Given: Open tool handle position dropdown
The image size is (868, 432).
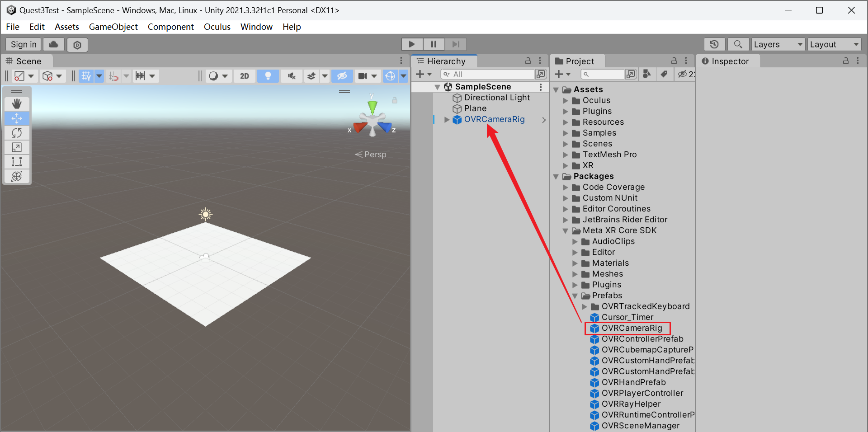Looking at the screenshot, I should (24, 76).
